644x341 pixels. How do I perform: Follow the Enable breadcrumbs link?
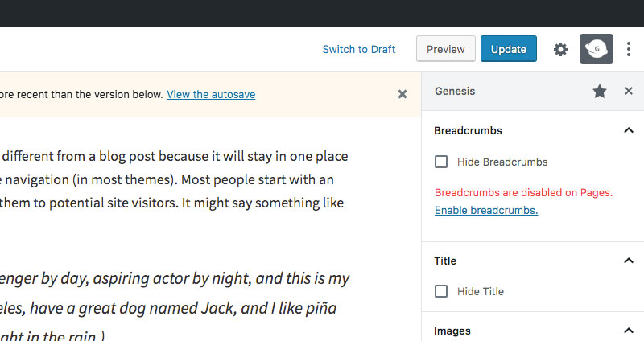(x=485, y=210)
